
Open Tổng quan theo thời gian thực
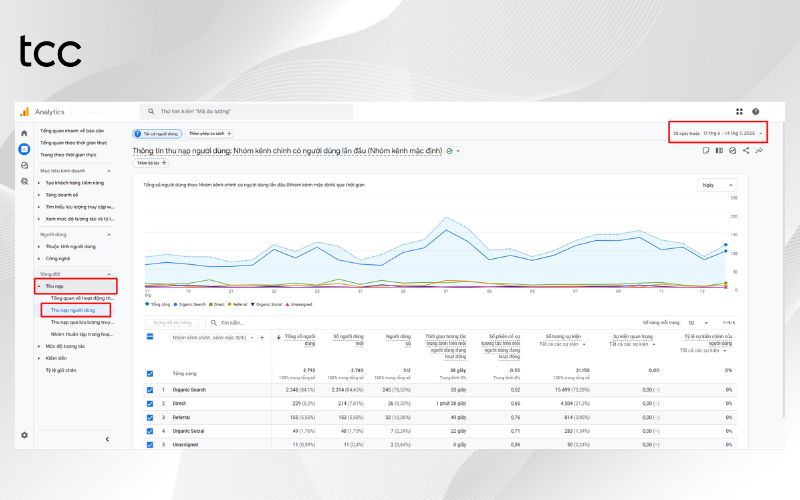(73, 143)
